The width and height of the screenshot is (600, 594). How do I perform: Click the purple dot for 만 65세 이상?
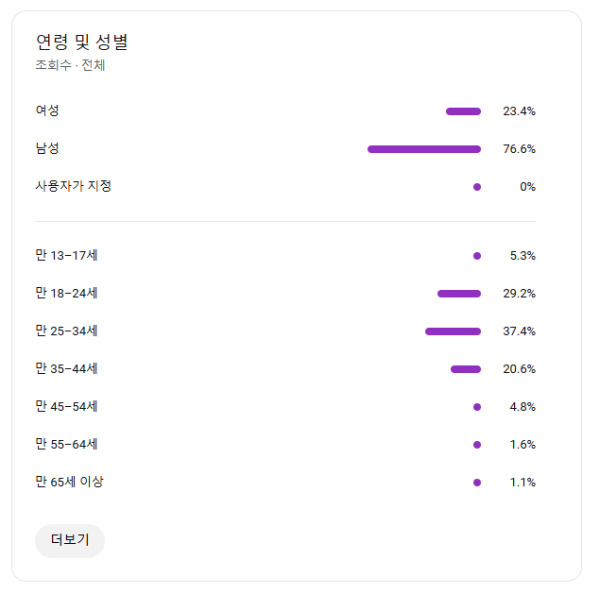pyautogui.click(x=477, y=482)
